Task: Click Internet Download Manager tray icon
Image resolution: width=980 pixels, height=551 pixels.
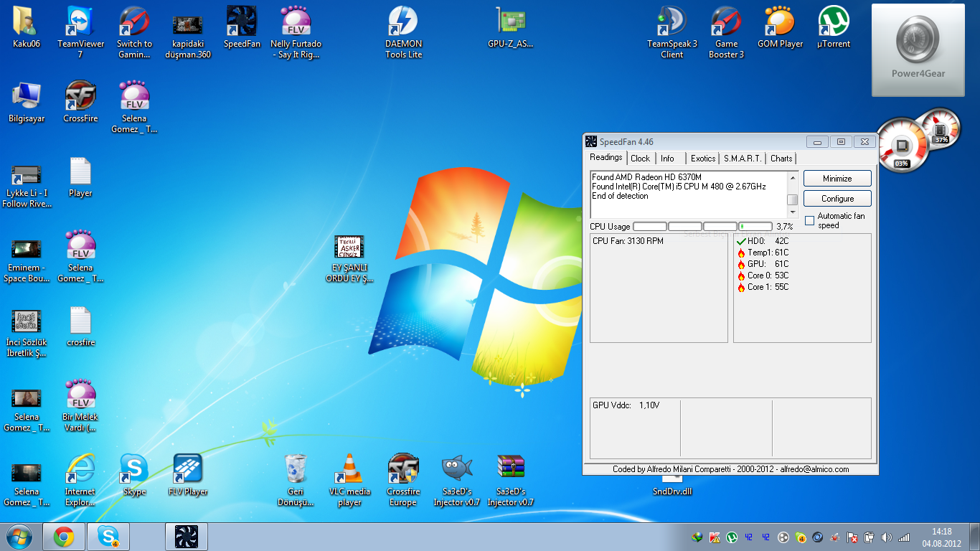Action: [697, 537]
